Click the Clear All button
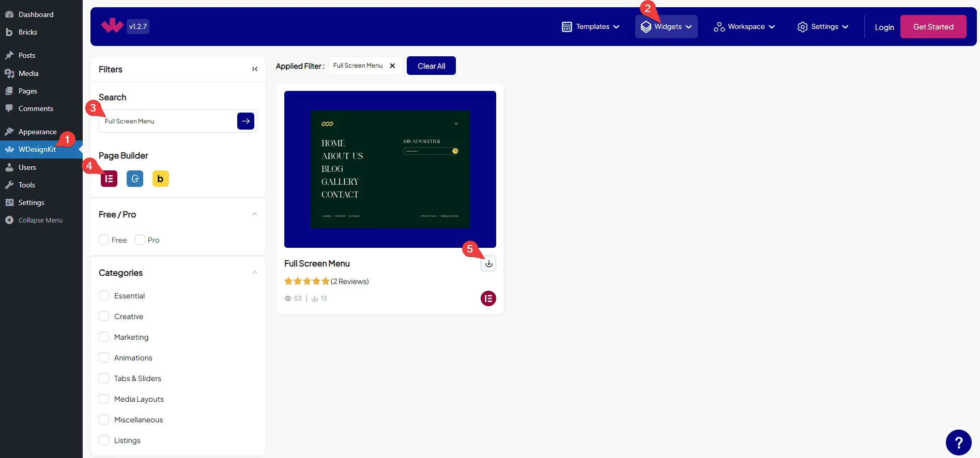 (431, 66)
